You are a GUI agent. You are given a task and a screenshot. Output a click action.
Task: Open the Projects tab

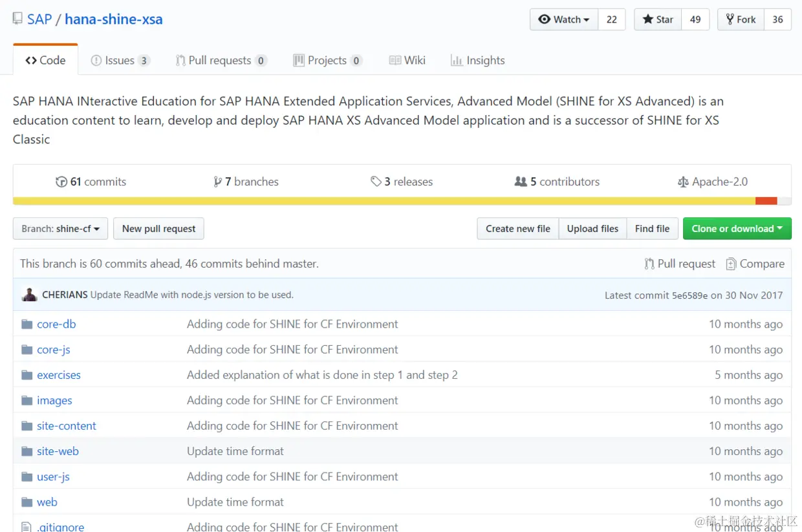(327, 60)
